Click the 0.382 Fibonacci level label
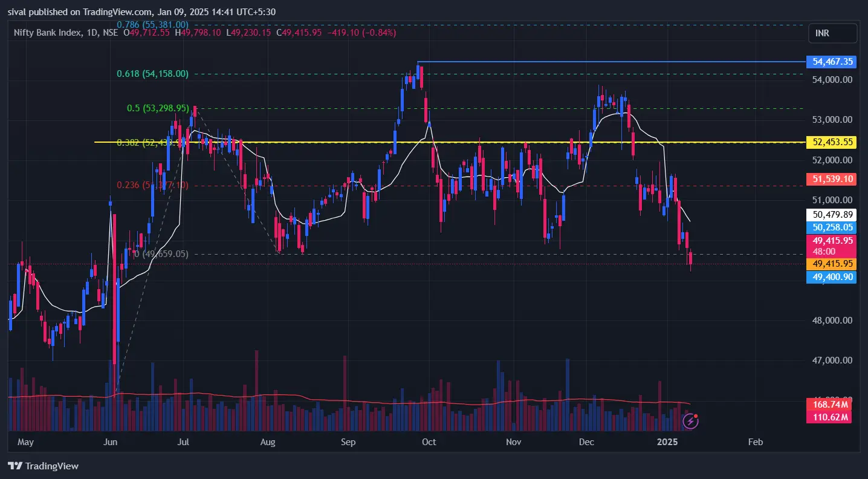Screen dimensions: 868x479 pyautogui.click(x=154, y=143)
